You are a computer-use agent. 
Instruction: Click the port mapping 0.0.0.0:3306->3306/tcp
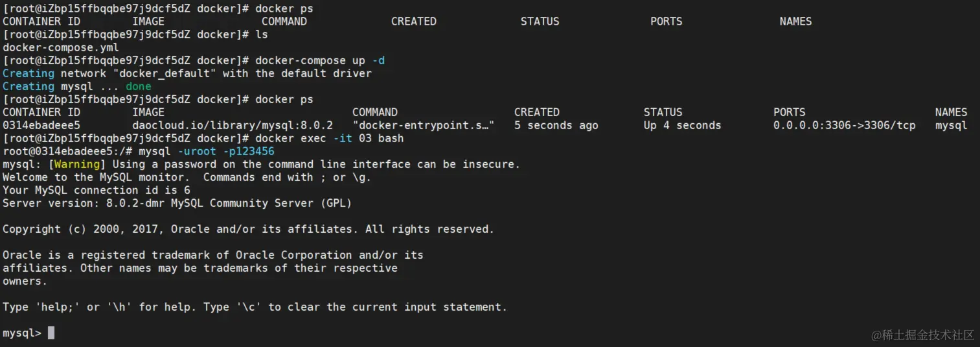click(845, 125)
